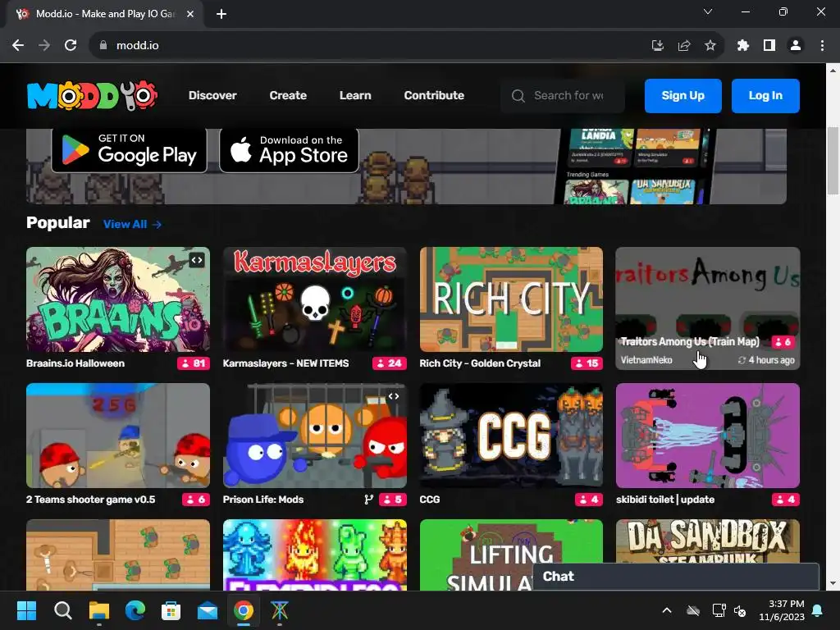Open Traitors Among Us (Train Map) title
840x630 pixels.
[690, 342]
